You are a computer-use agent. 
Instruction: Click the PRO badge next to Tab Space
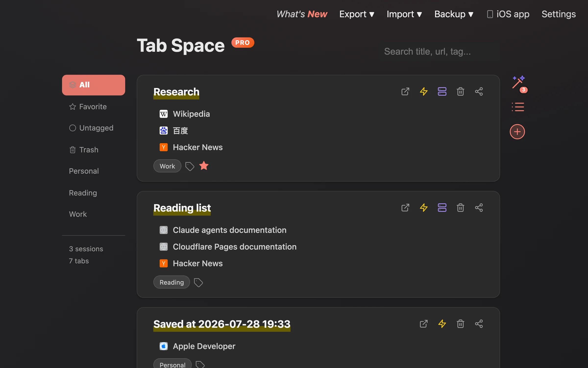click(243, 43)
